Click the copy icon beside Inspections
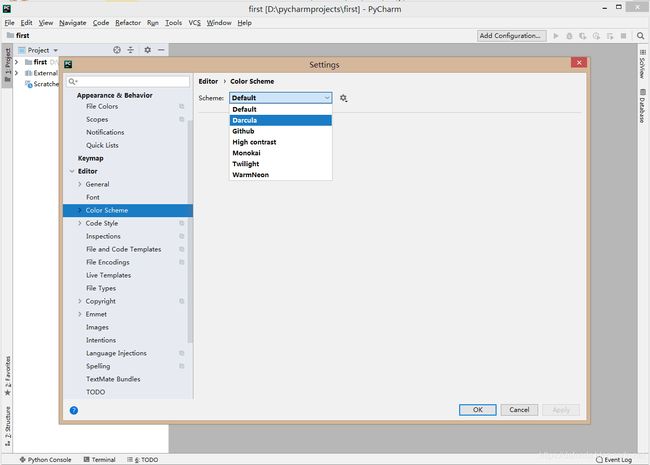The image size is (650, 465). (x=182, y=236)
